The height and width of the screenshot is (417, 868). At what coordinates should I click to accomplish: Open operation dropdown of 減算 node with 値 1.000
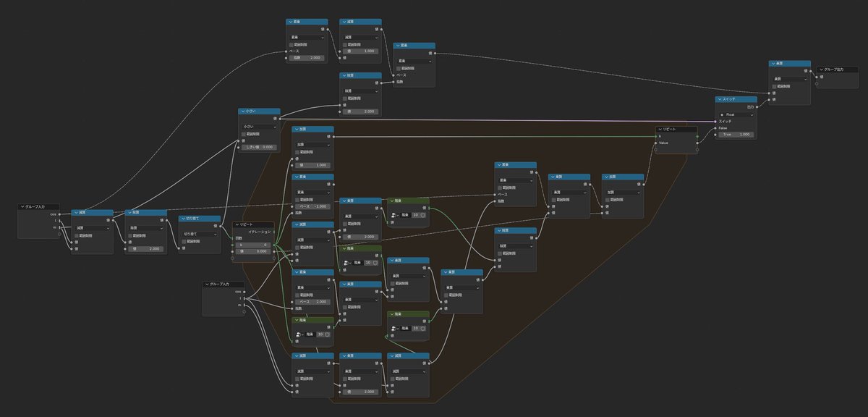pos(360,37)
